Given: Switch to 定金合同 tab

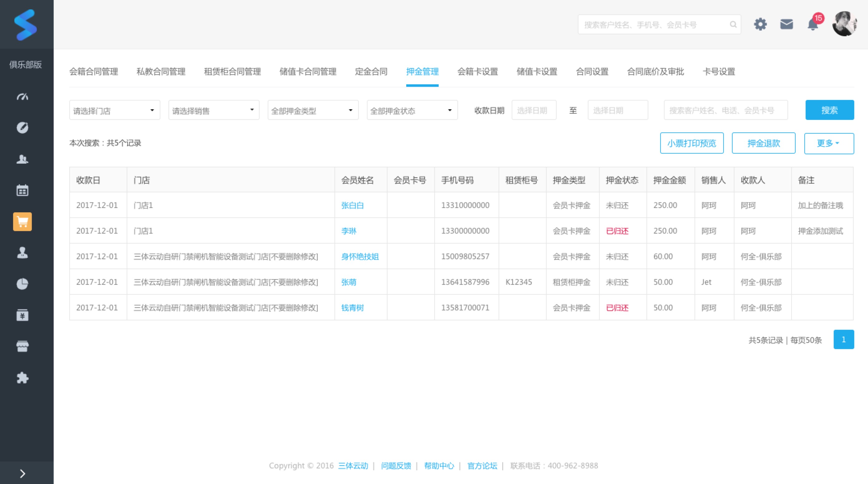Looking at the screenshot, I should click(371, 72).
